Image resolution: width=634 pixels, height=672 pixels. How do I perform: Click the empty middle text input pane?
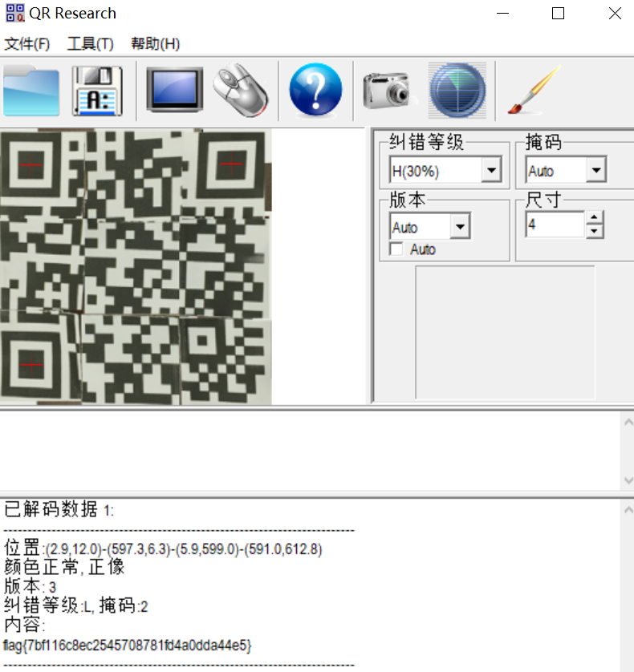(x=310, y=451)
